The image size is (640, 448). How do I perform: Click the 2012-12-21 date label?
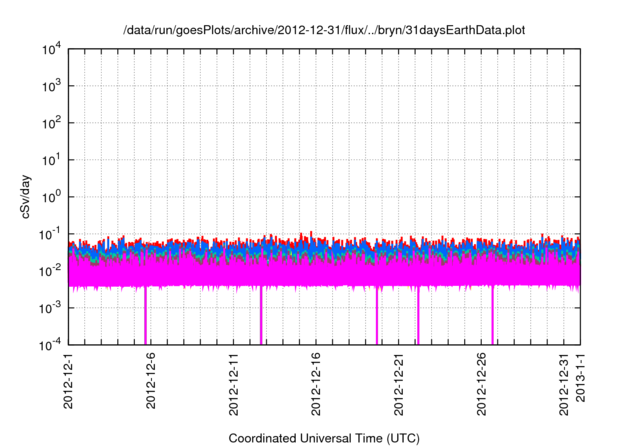tap(399, 384)
